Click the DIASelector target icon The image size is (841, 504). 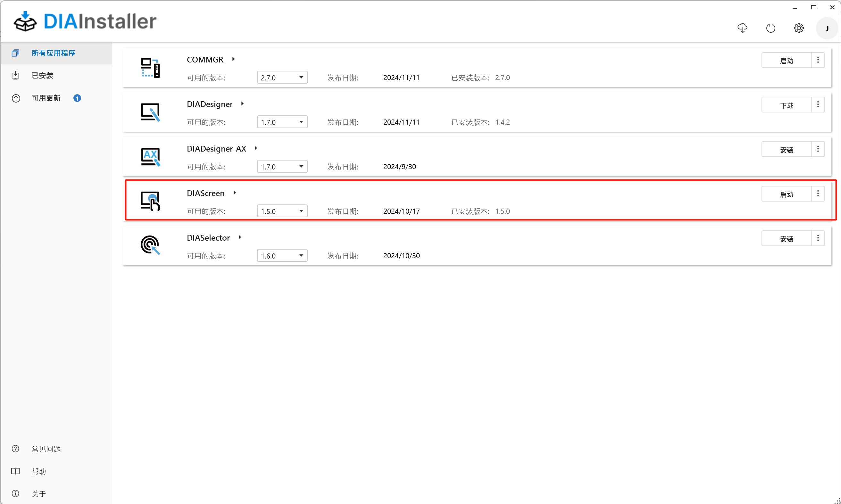tap(150, 245)
